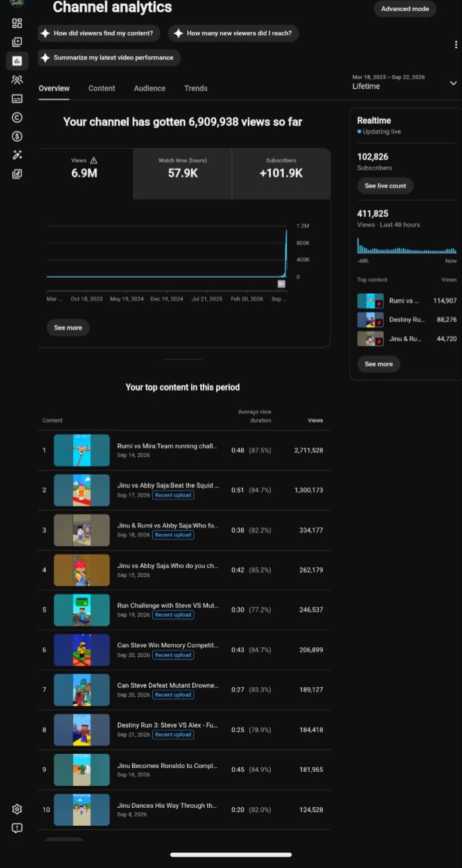Click the Can Steve Win Memory thumbnail
The width and height of the screenshot is (462, 868).
coord(81,650)
